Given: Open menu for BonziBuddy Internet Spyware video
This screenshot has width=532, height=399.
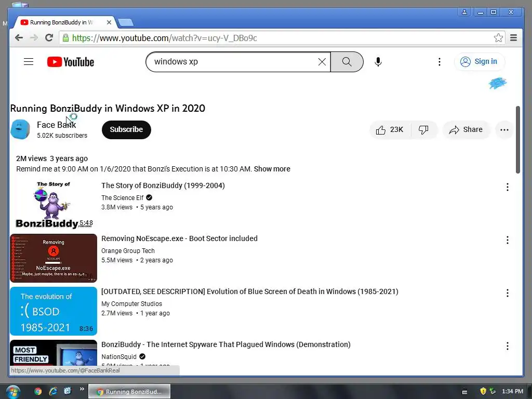Looking at the screenshot, I should [507, 346].
